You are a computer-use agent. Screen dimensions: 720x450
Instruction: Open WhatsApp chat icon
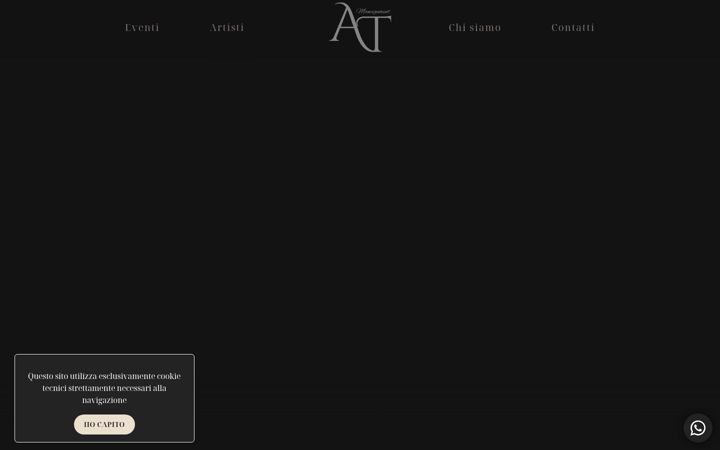coord(698,428)
